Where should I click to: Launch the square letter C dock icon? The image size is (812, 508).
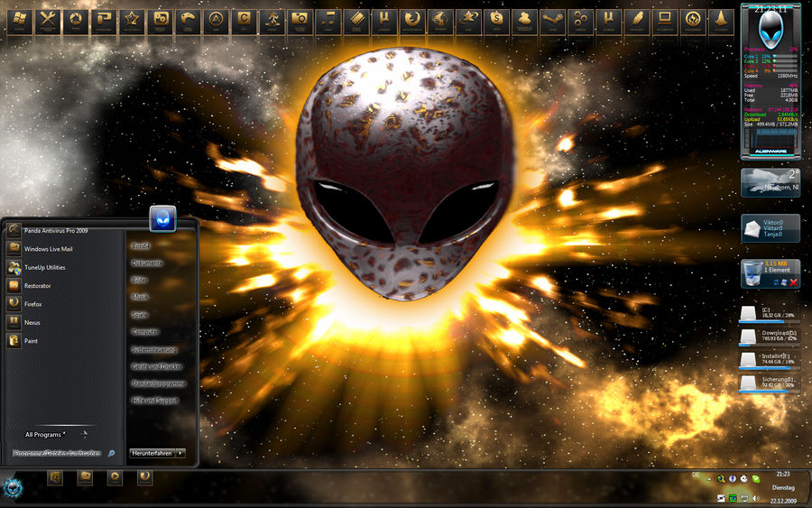tap(244, 22)
